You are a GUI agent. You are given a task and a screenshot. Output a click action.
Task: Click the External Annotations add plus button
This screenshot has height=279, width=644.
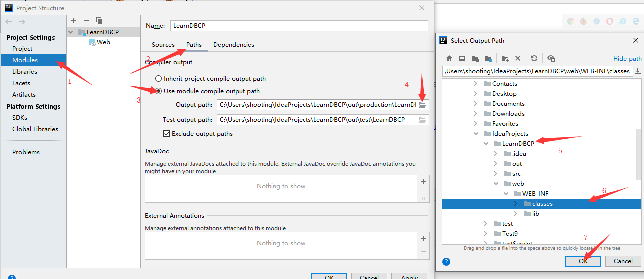pos(423,239)
